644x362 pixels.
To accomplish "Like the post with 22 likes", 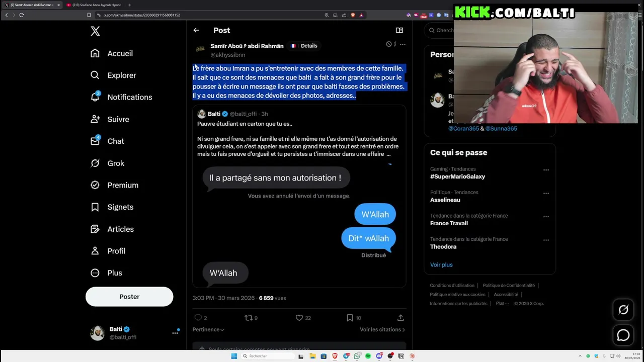I will [299, 318].
